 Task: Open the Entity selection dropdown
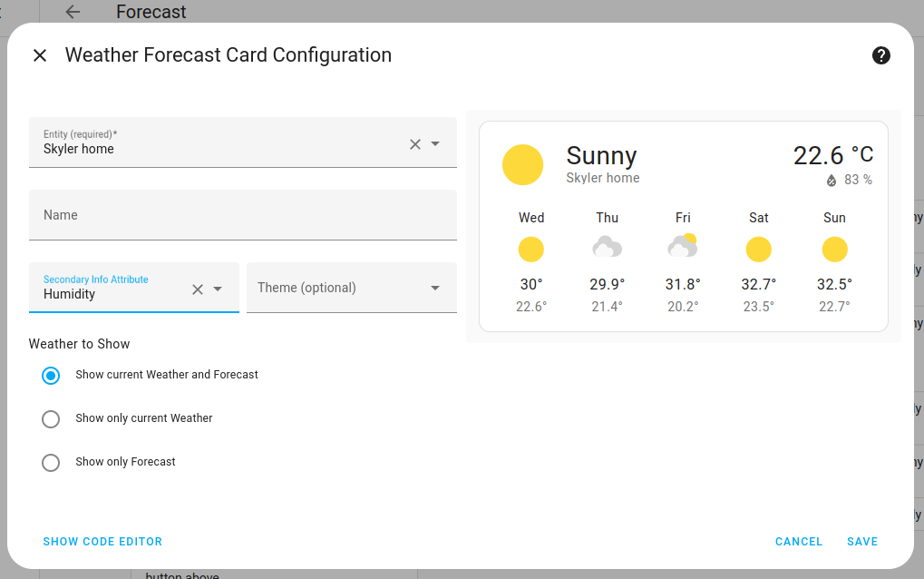click(436, 143)
